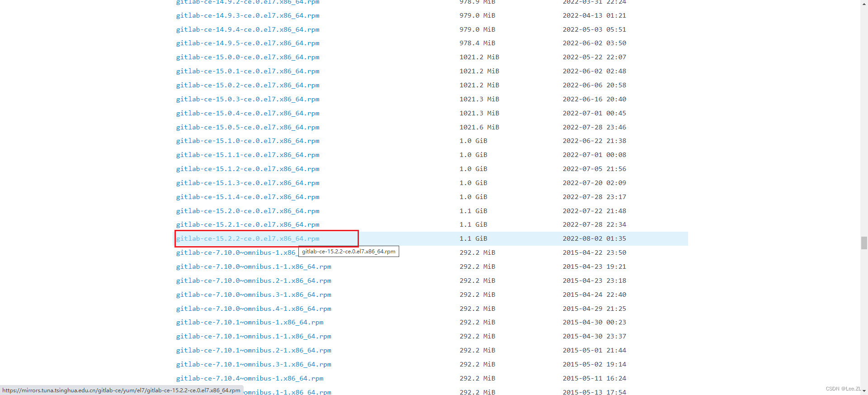The height and width of the screenshot is (395, 868).
Task: Open gitlab-ce-15.0.1-ce.0.el7.x86_64.rpm
Action: (248, 71)
